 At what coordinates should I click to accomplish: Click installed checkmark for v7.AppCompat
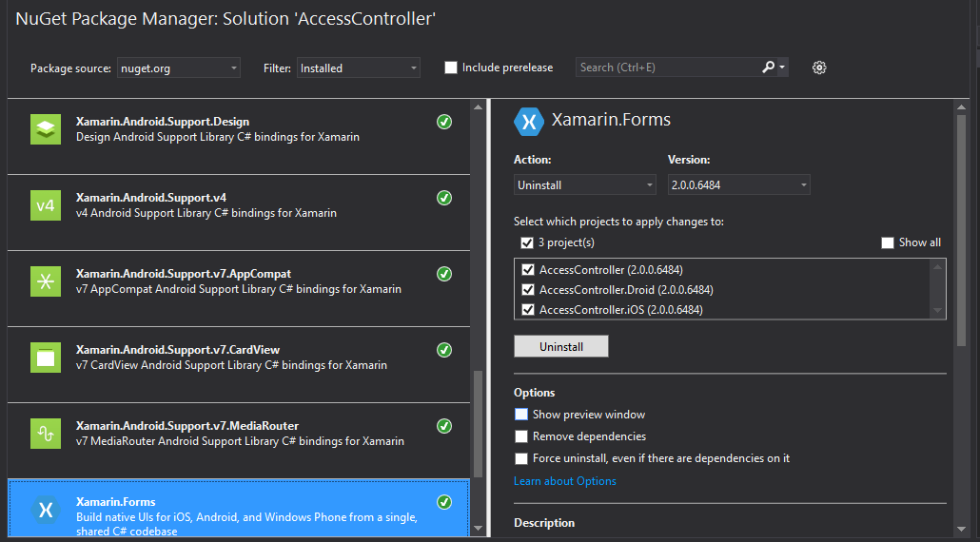(443, 274)
